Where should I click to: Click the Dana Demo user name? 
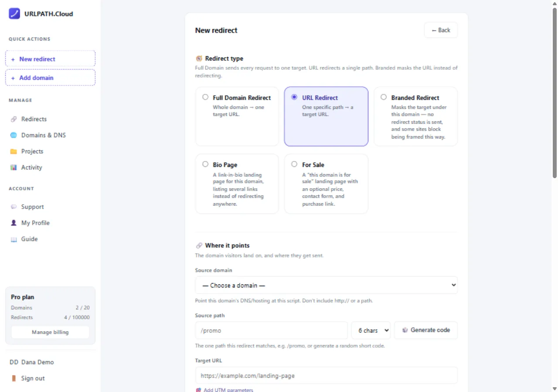tap(37, 362)
